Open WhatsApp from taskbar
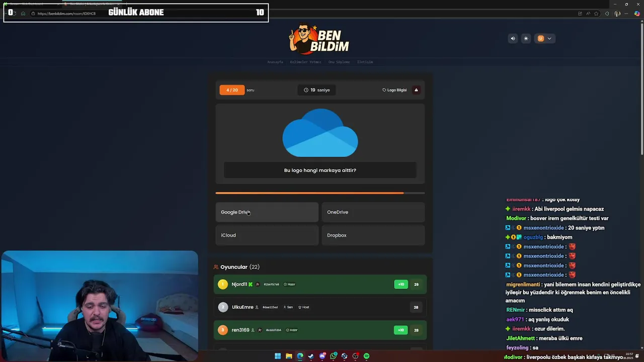The image size is (644, 362). click(333, 356)
